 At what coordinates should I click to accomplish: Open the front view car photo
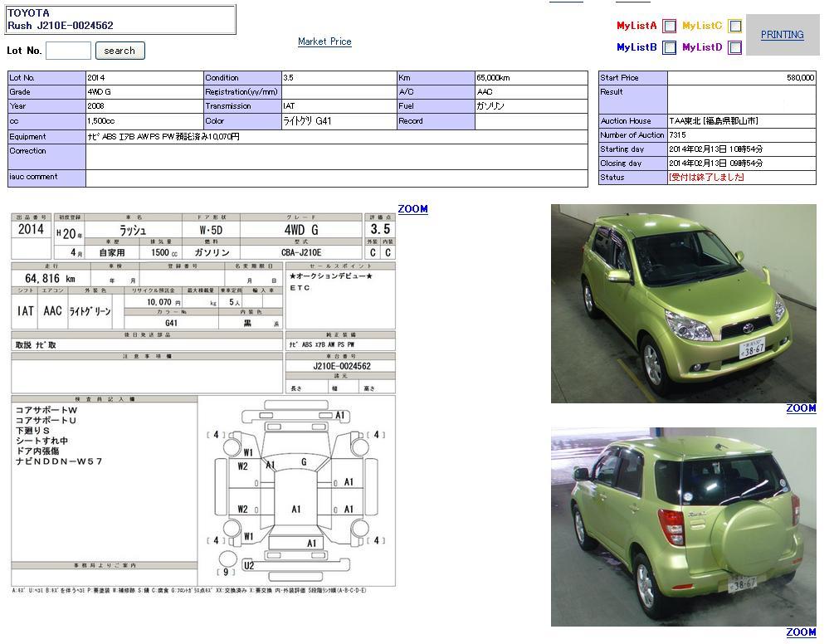click(x=683, y=304)
